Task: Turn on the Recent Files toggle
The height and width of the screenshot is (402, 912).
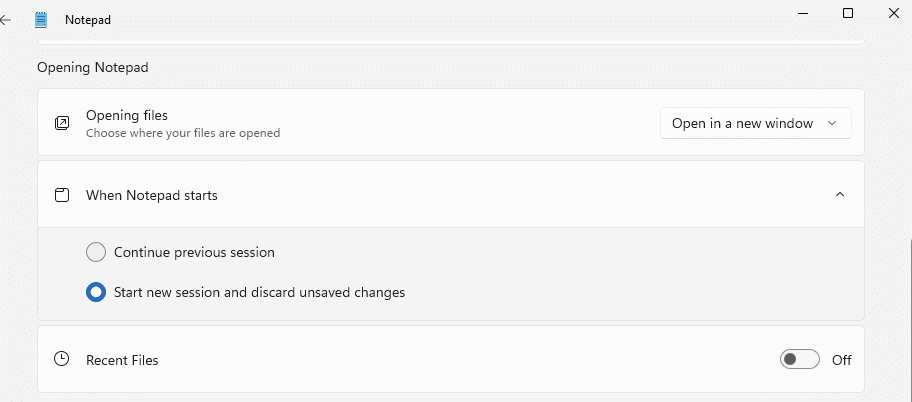Action: tap(799, 359)
